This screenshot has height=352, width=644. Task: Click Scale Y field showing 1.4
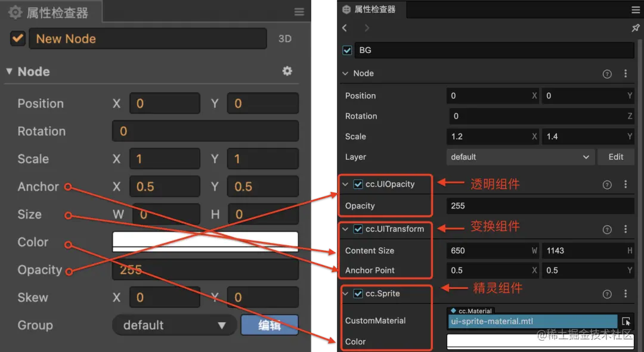pyautogui.click(x=588, y=136)
